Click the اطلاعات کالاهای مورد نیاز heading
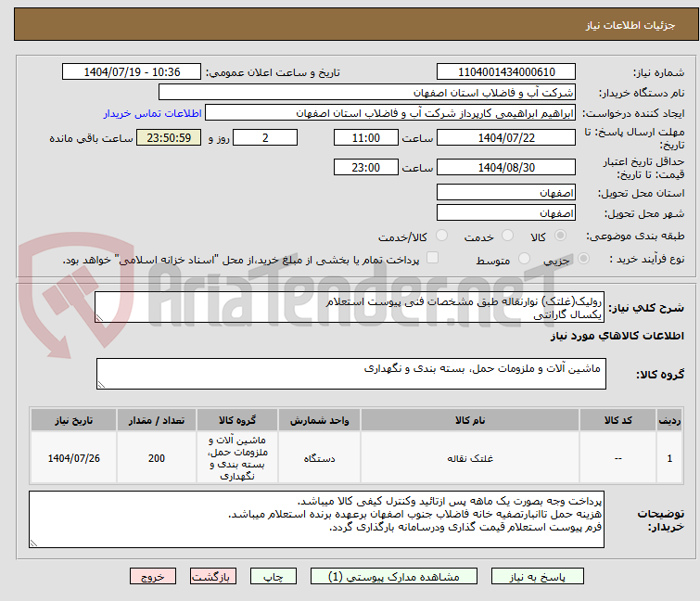This screenshot has width=700, height=601. [617, 336]
